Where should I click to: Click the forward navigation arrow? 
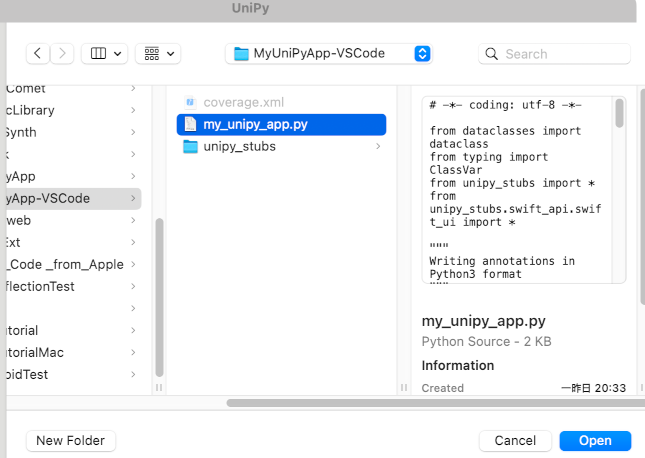[x=63, y=53]
